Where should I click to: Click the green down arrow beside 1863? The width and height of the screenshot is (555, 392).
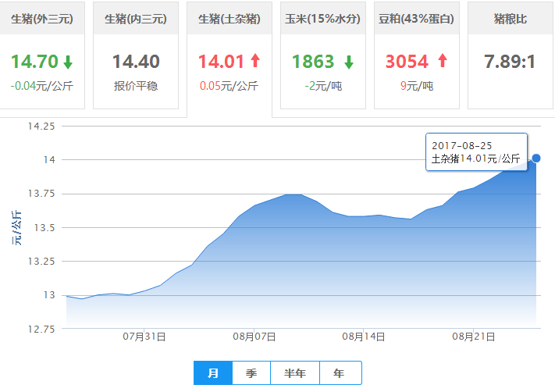[348, 62]
